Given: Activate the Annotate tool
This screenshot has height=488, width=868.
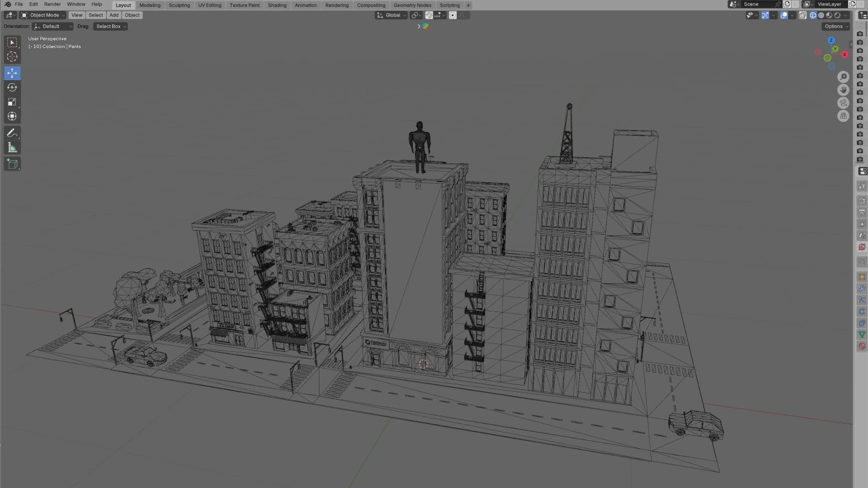Looking at the screenshot, I should pos(12,133).
